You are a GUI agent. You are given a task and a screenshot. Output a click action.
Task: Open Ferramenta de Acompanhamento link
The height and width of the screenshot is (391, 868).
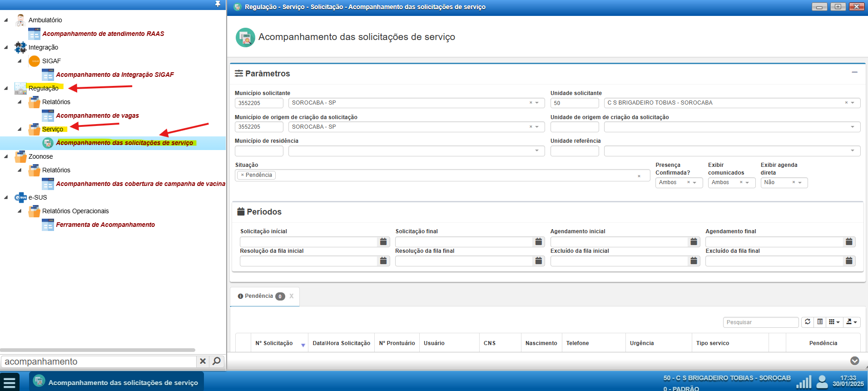105,225
